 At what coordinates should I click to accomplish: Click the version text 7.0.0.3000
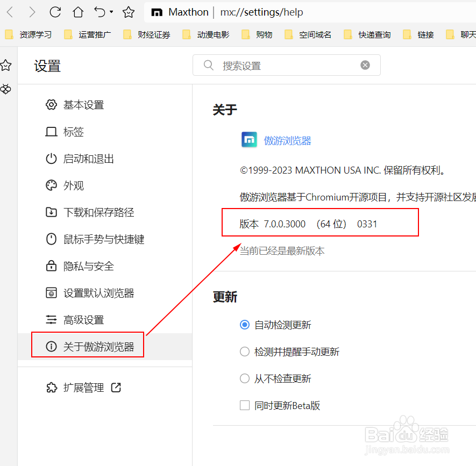[285, 224]
